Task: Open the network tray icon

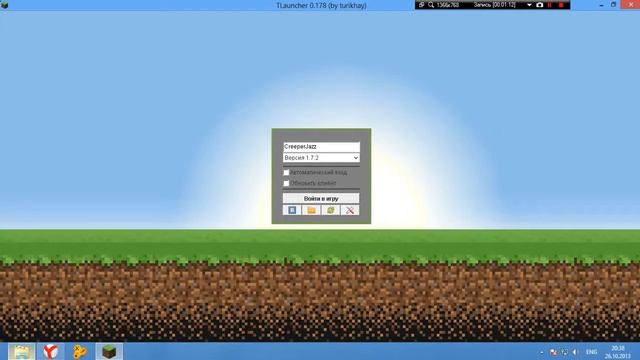Action: [564, 352]
